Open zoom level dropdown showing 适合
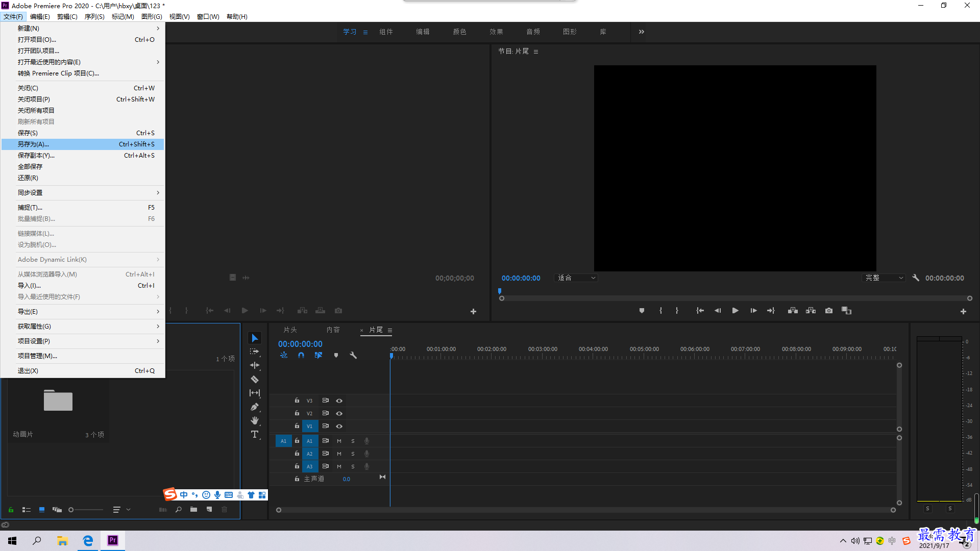The width and height of the screenshot is (980, 551). (576, 278)
